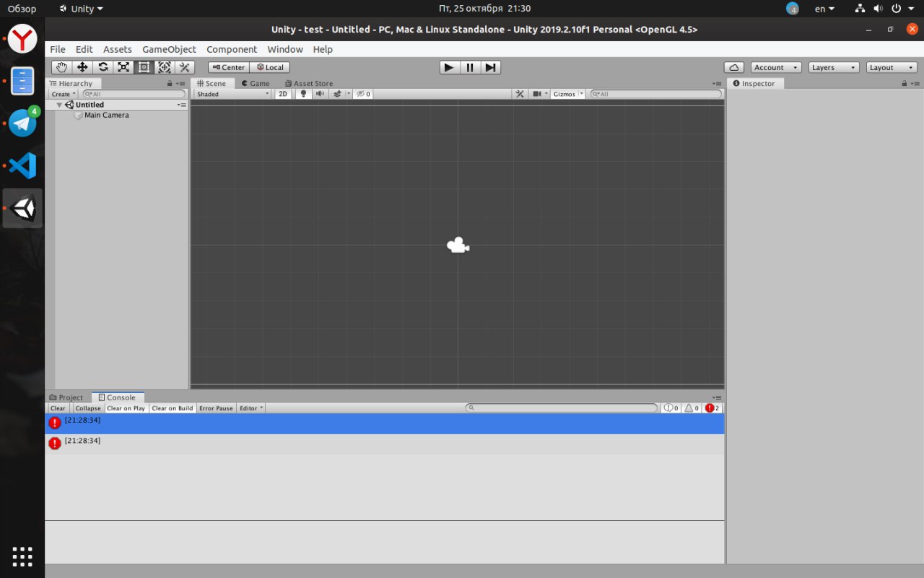The height and width of the screenshot is (578, 924).
Task: Toggle scene lighting bulb icon
Action: point(303,94)
